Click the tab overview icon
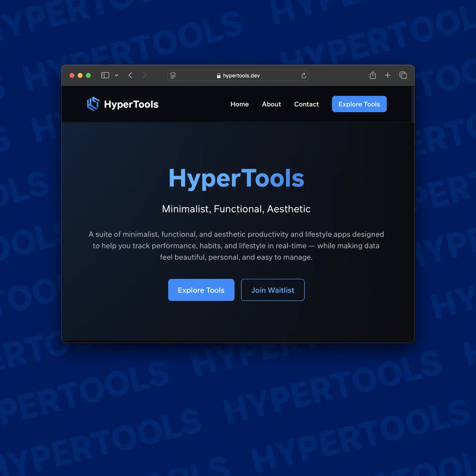The width and height of the screenshot is (476, 476). (x=403, y=75)
